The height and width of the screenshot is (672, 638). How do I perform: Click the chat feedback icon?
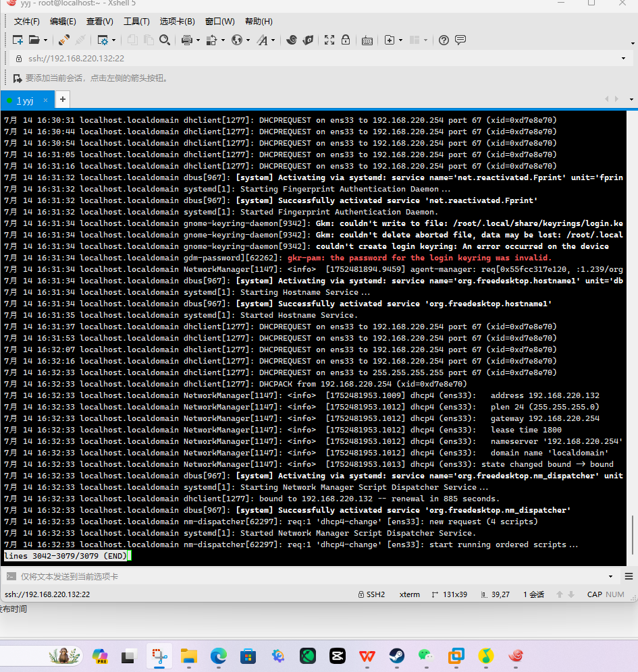pyautogui.click(x=460, y=40)
